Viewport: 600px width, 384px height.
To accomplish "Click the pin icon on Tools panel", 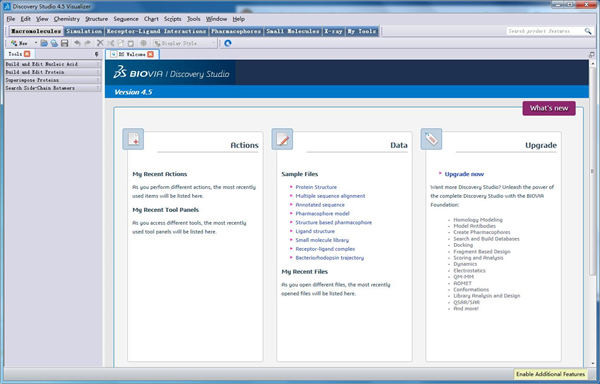I will (96, 54).
